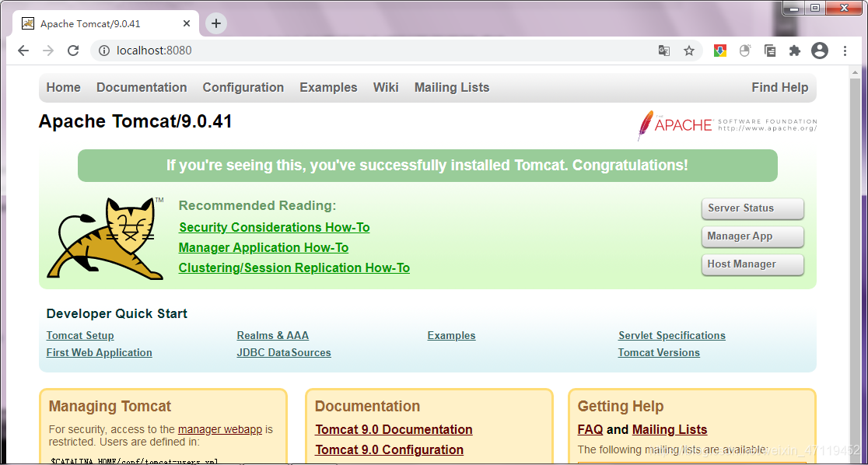868x465 pixels.
Task: Go forward with the browser forward arrow
Action: pyautogui.click(x=48, y=51)
